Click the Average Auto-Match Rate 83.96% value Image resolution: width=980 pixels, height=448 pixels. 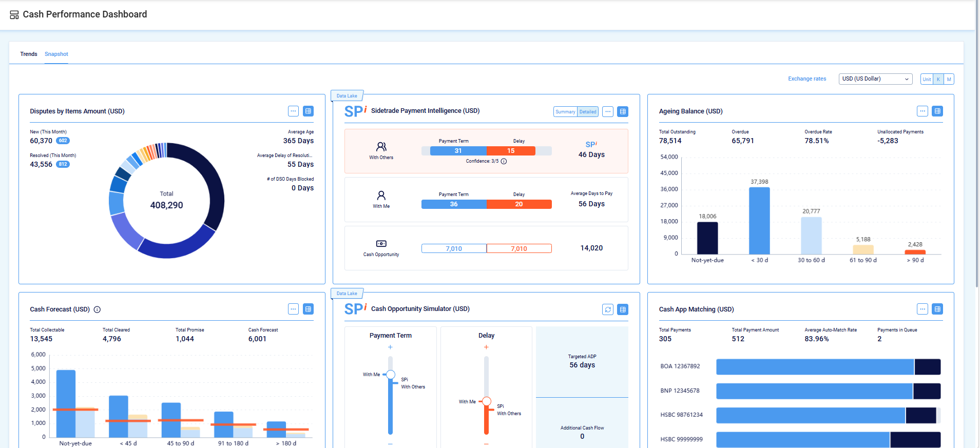(817, 339)
